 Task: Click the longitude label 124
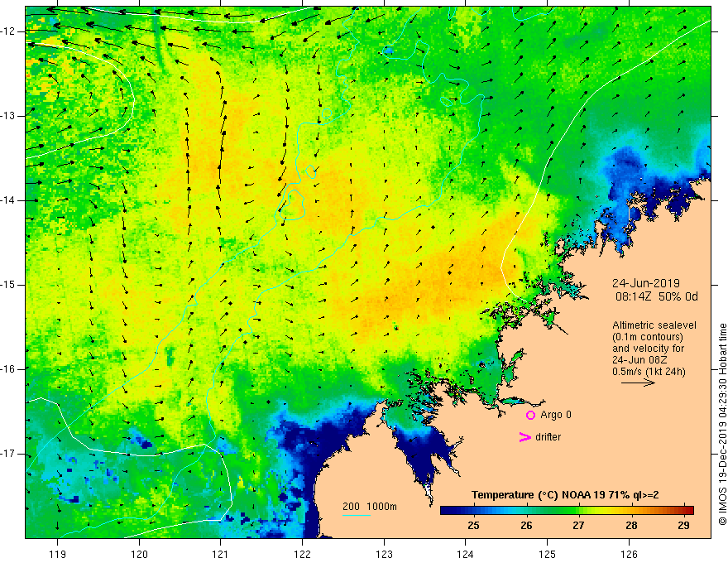coord(466,554)
